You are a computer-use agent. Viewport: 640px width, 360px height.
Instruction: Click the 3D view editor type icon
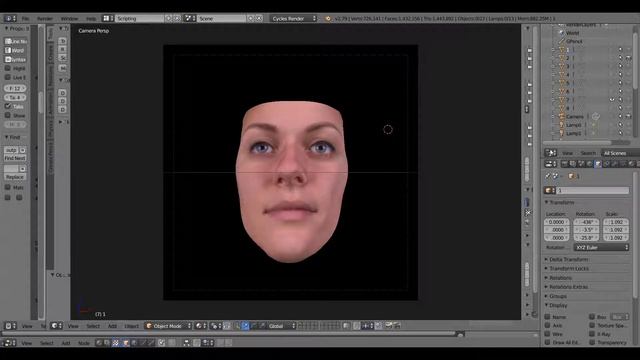pyautogui.click(x=56, y=326)
